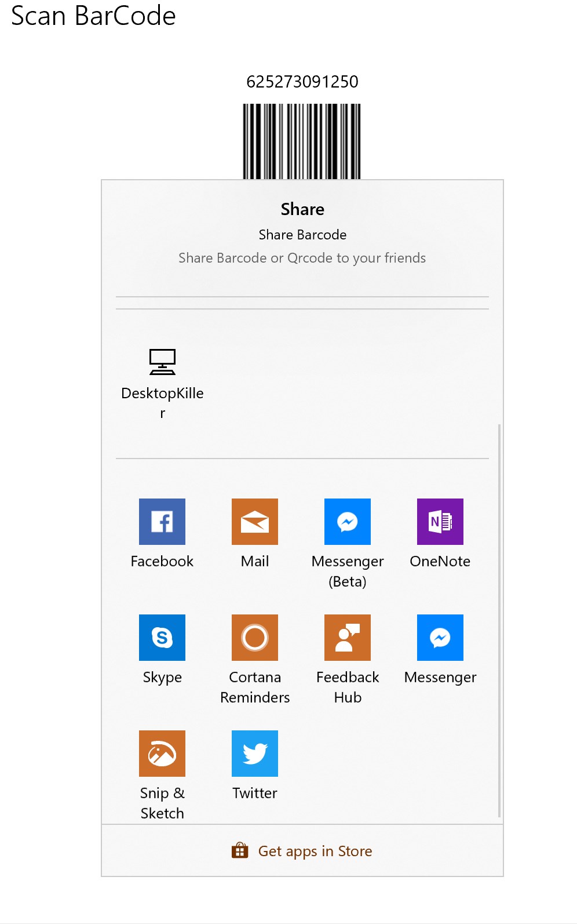
Task: Open Snip & Sketch share target
Action: tap(162, 775)
